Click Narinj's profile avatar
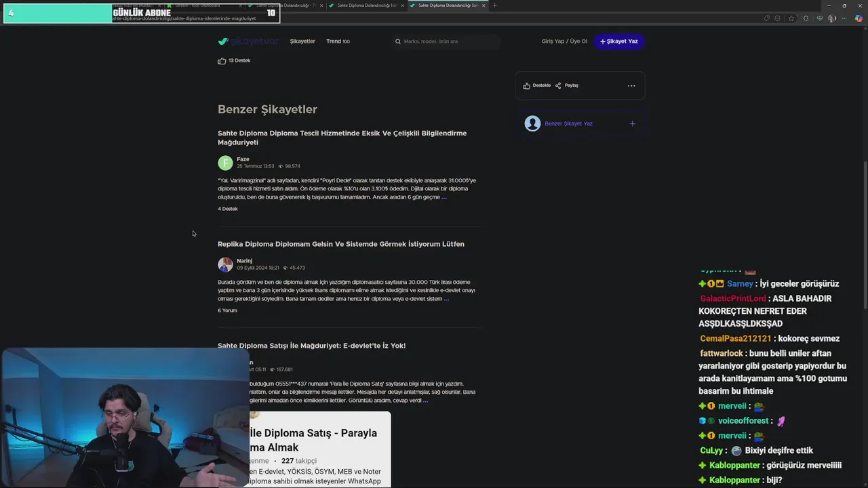This screenshot has height=488, width=868. point(225,264)
